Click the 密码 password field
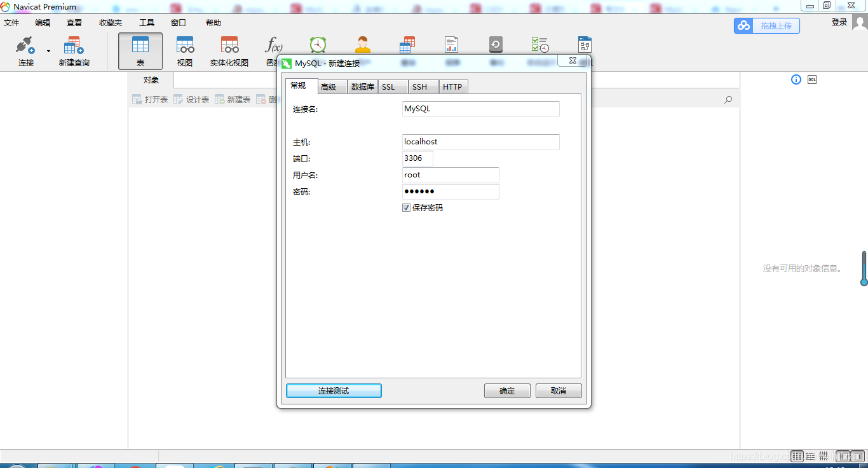 (451, 191)
